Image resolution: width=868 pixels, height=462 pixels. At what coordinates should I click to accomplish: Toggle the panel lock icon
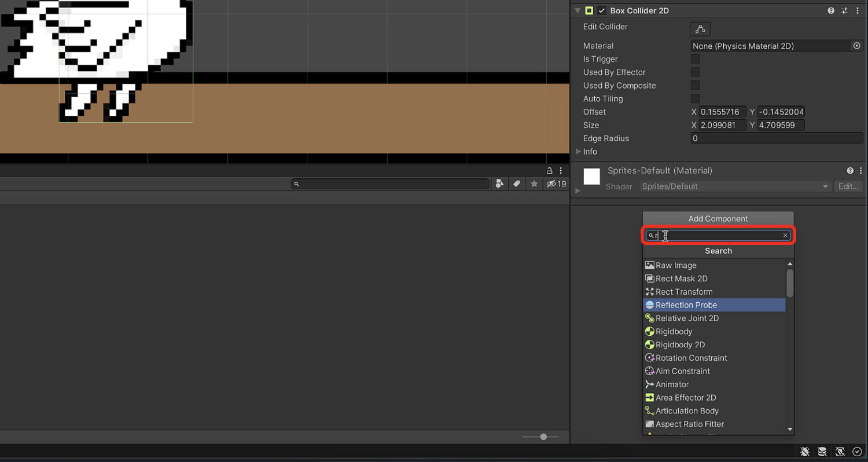click(x=549, y=171)
